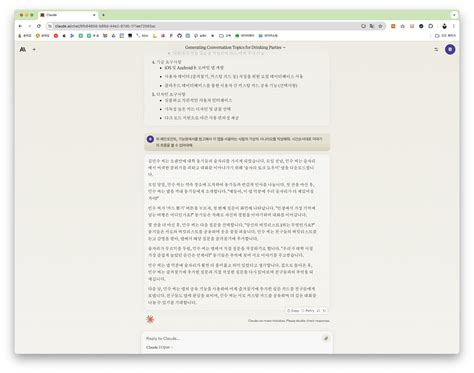Give thumbs down to Claude's response

324,310
